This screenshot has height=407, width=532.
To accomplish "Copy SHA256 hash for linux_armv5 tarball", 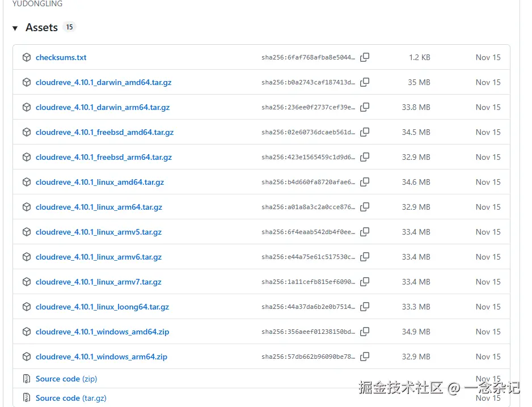I will pyautogui.click(x=365, y=232).
